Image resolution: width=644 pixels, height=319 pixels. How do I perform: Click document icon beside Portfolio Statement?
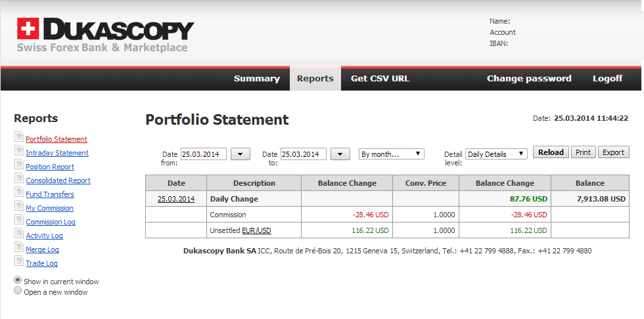pos(19,137)
